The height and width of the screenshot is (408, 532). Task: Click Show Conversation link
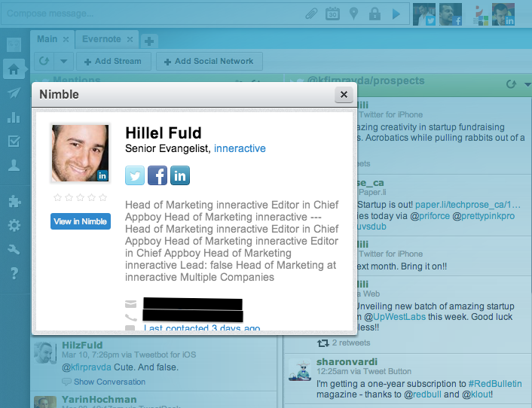coord(109,382)
